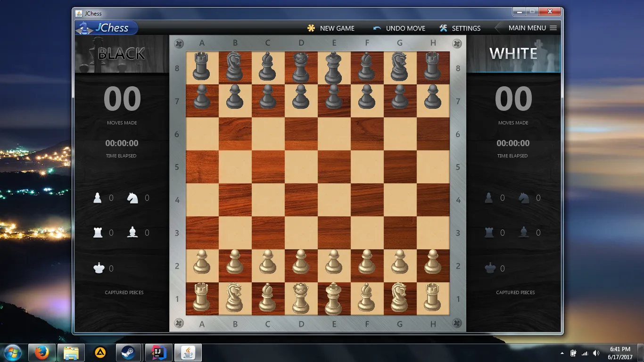
Task: Start a New Game
Action: pos(330,28)
